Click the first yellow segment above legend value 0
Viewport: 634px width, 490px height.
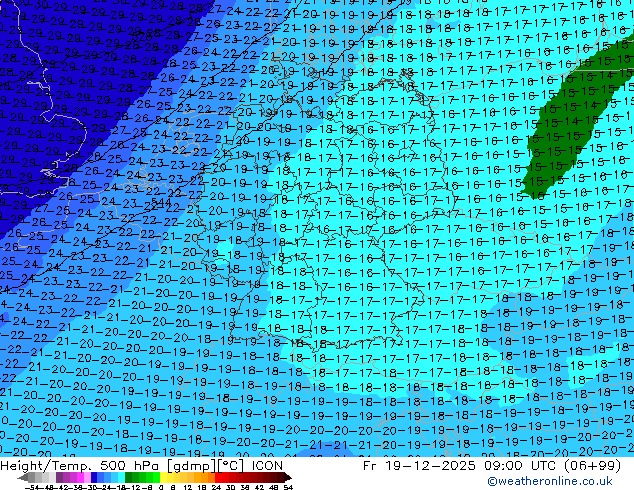(x=163, y=478)
